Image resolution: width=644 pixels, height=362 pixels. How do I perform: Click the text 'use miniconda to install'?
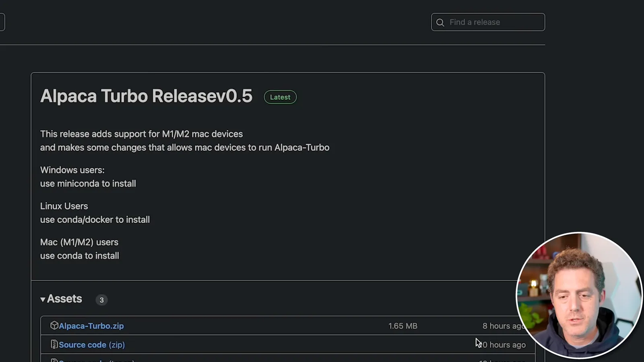[x=88, y=183]
